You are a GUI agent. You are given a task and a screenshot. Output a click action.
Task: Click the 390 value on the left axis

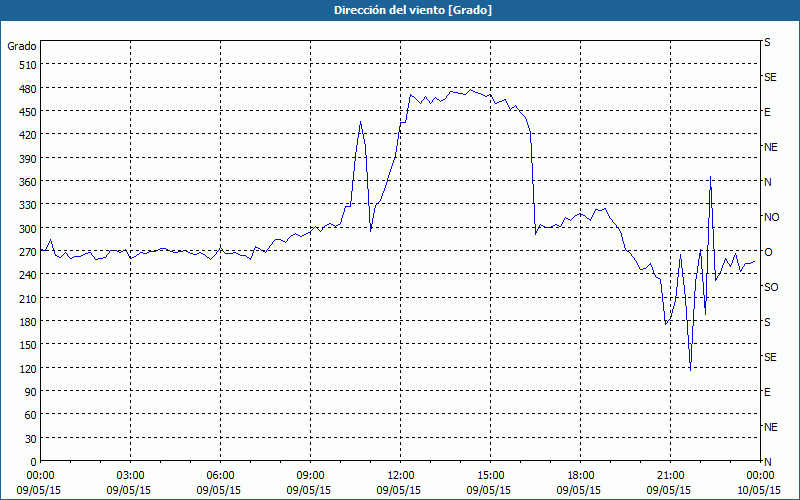28,159
